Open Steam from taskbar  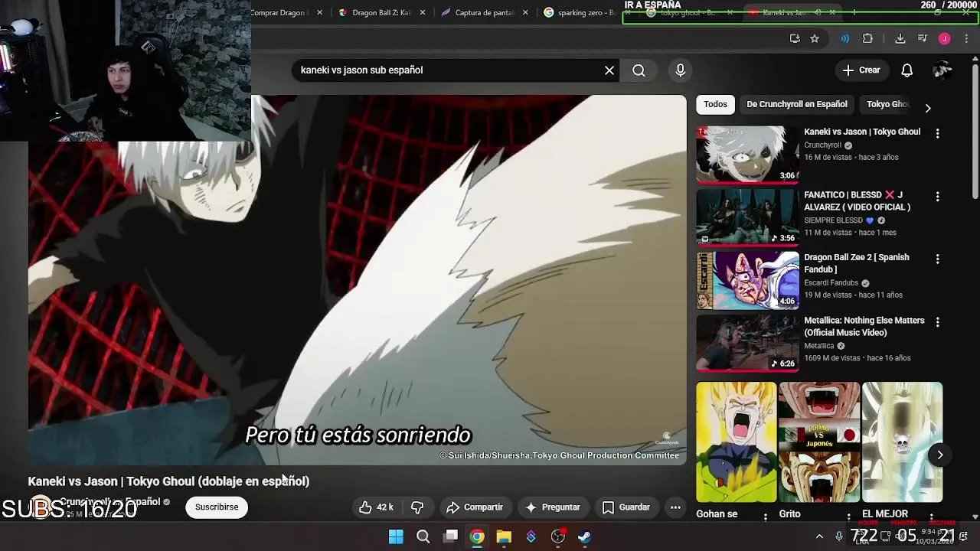[x=585, y=536]
